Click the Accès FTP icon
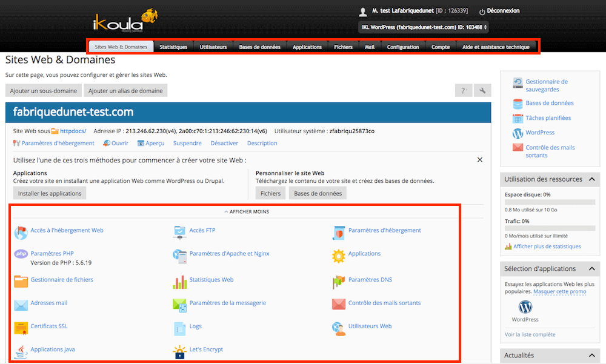 [180, 231]
